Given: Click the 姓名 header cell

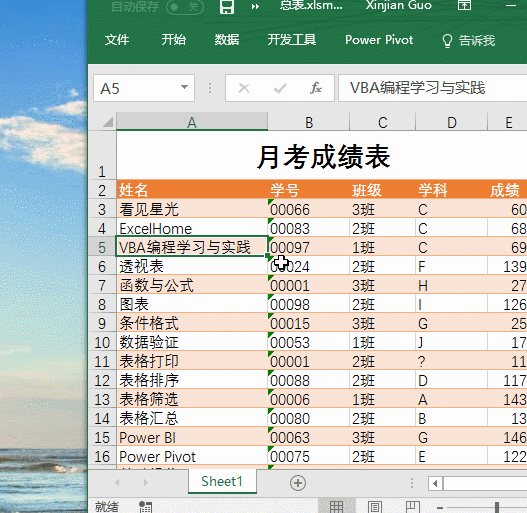Looking at the screenshot, I should pos(192,190).
